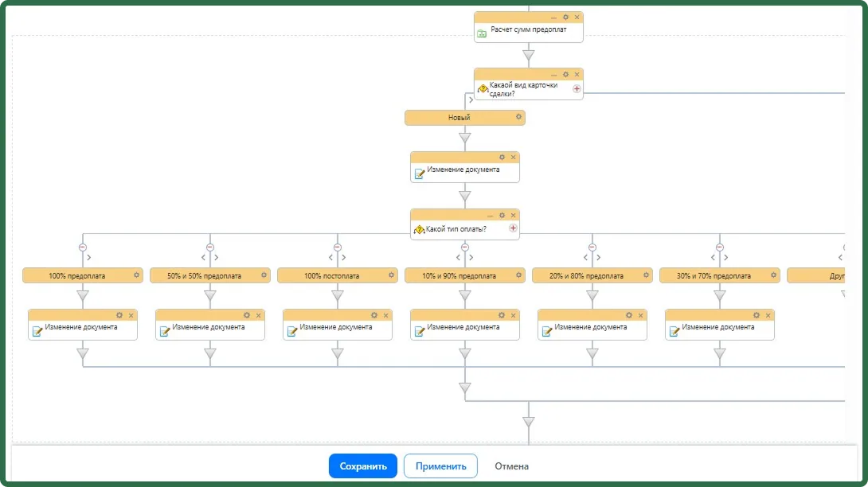Collapse the "Какой тип оплаты?" condition

coord(490,216)
